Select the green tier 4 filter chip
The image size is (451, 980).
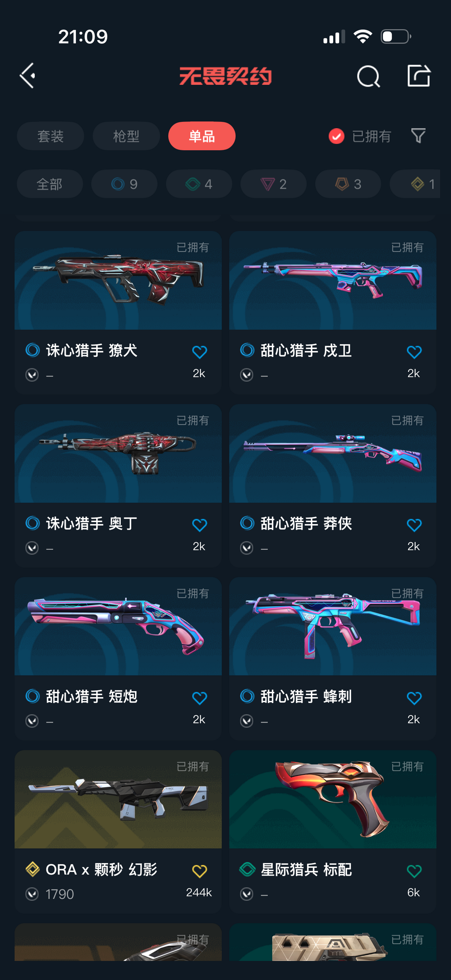(x=199, y=184)
